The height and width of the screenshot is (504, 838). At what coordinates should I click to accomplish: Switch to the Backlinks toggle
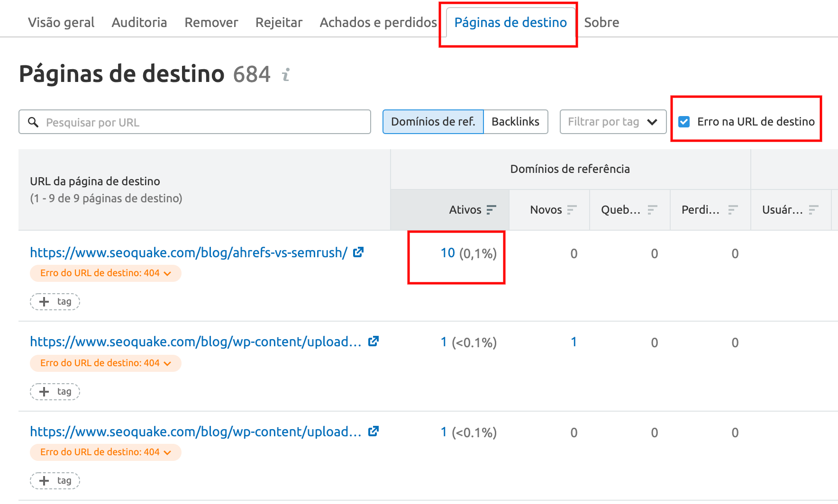pyautogui.click(x=515, y=122)
